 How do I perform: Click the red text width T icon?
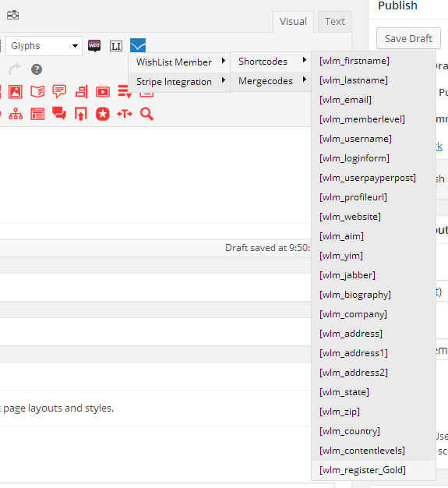(x=125, y=114)
